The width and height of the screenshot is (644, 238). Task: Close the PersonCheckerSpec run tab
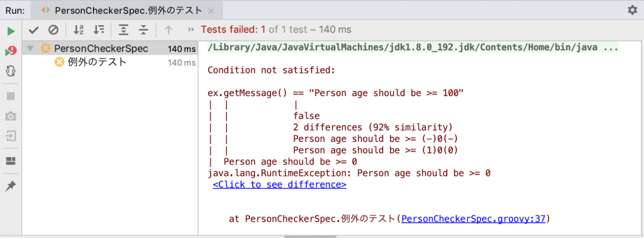pyautogui.click(x=211, y=11)
